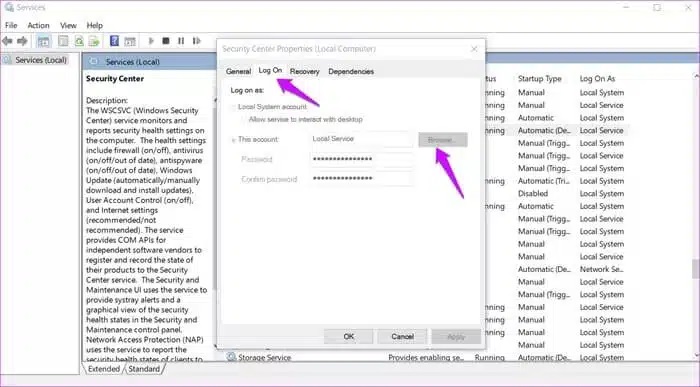Select the Local System account radio button
This screenshot has height=387, width=700.
(x=233, y=107)
